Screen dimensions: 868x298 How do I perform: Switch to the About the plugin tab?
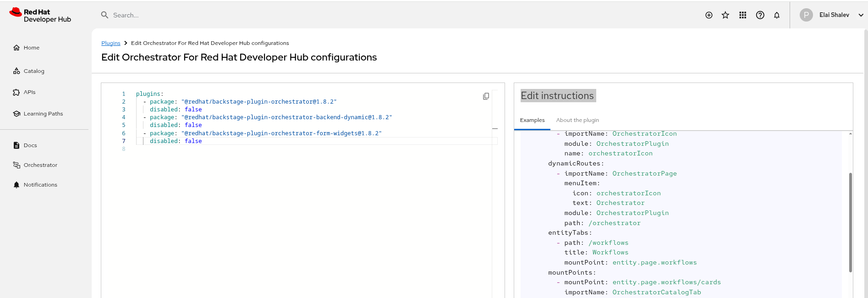click(577, 120)
